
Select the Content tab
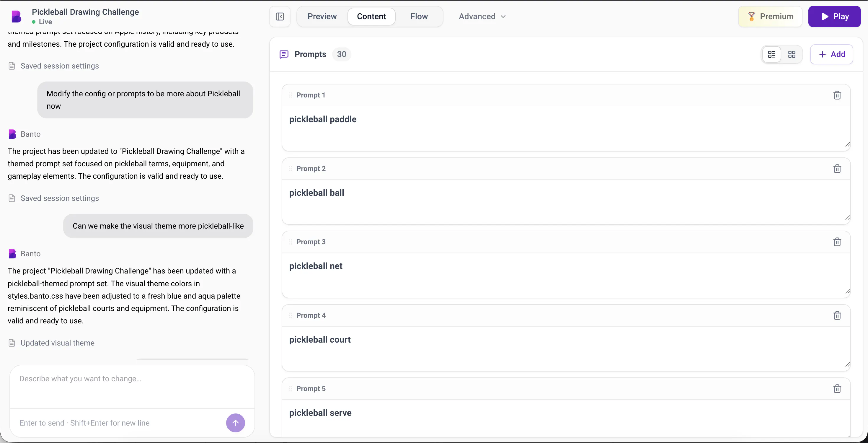point(371,17)
